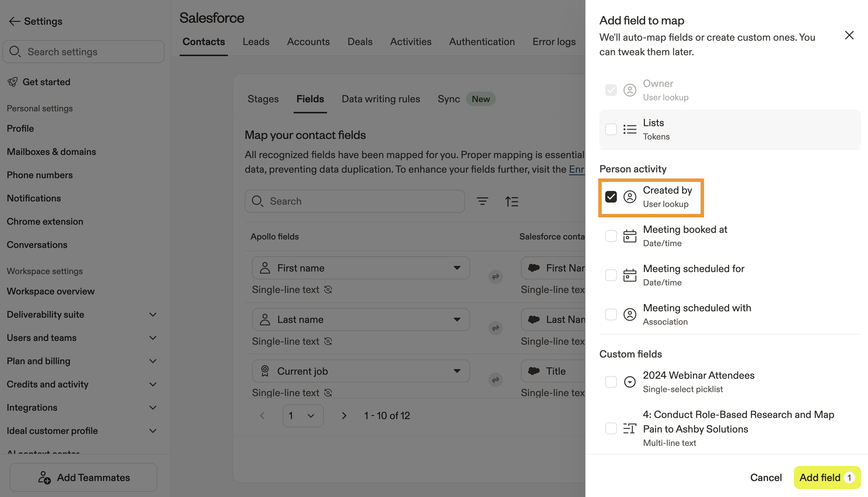The width and height of the screenshot is (868, 497).
Task: Click the contact fields Search box
Action: coord(355,201)
